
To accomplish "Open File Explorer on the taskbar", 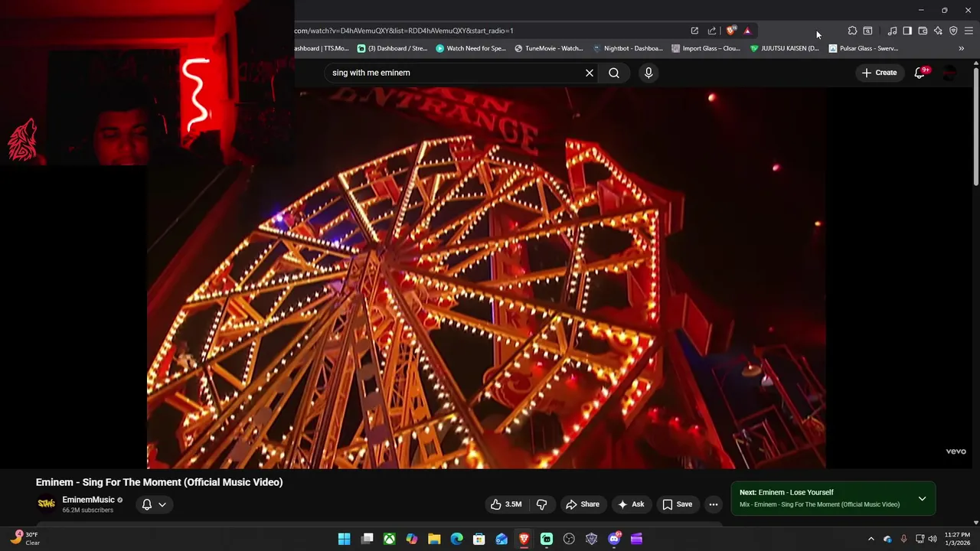I will coord(434,539).
